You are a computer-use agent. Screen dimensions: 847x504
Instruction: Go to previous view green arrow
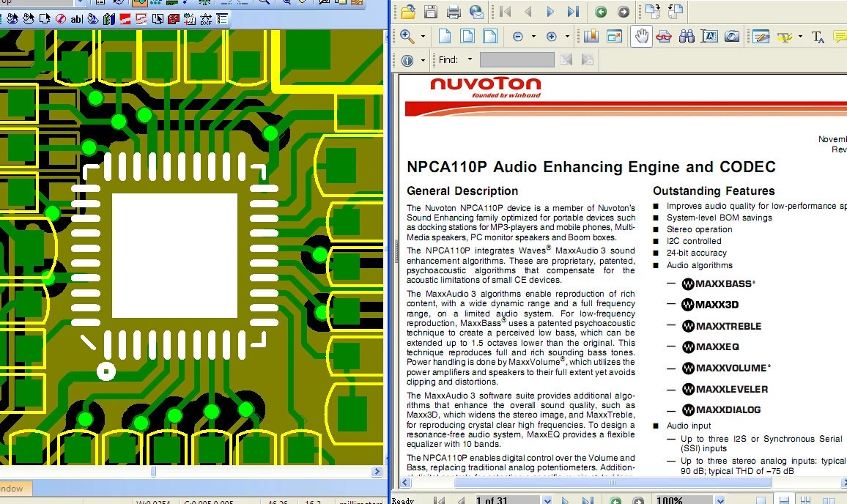601,12
